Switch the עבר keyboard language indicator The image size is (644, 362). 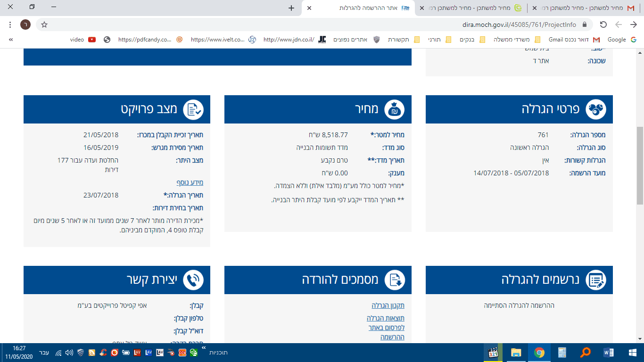(x=43, y=353)
